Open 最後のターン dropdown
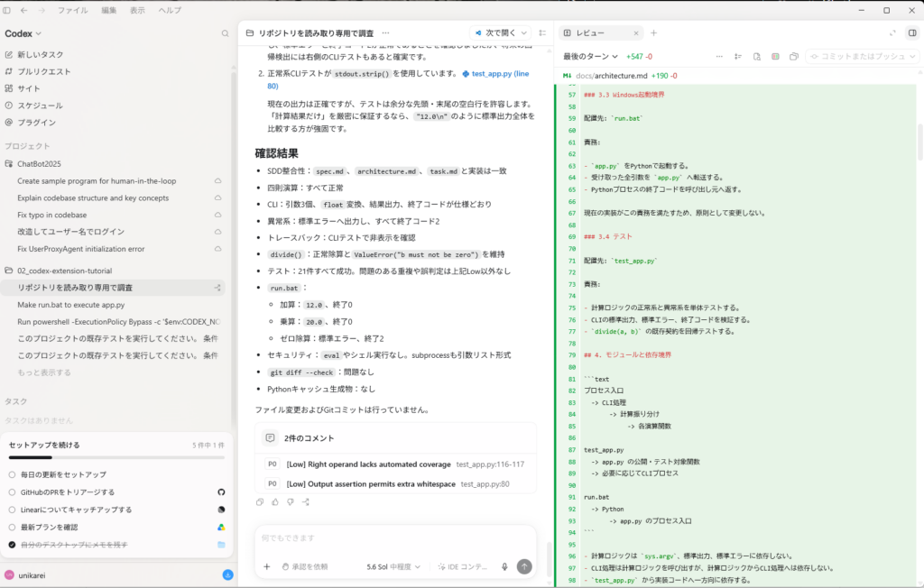 pos(590,57)
